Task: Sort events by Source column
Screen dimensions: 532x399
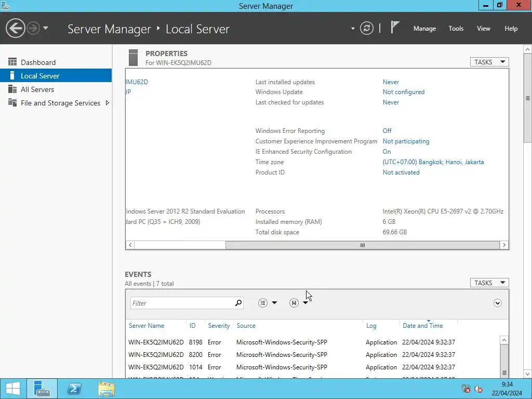Action: coord(246,325)
